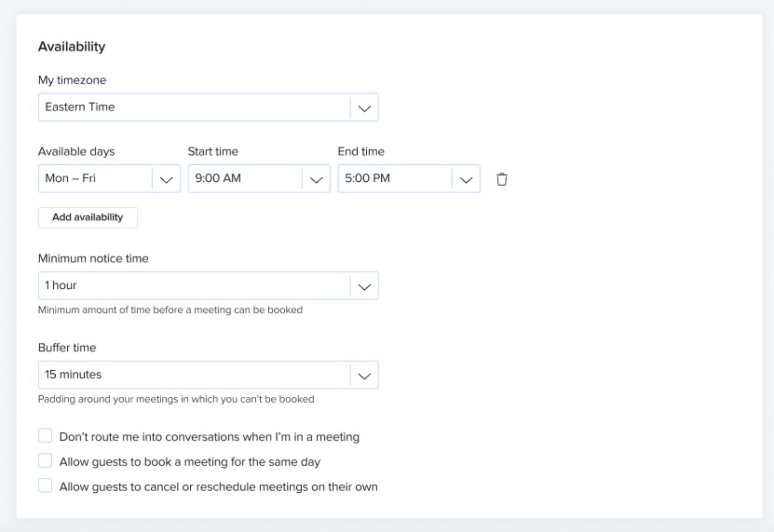Expand the Available days Mon – Fri dropdown
The width and height of the screenshot is (774, 532).
[109, 179]
